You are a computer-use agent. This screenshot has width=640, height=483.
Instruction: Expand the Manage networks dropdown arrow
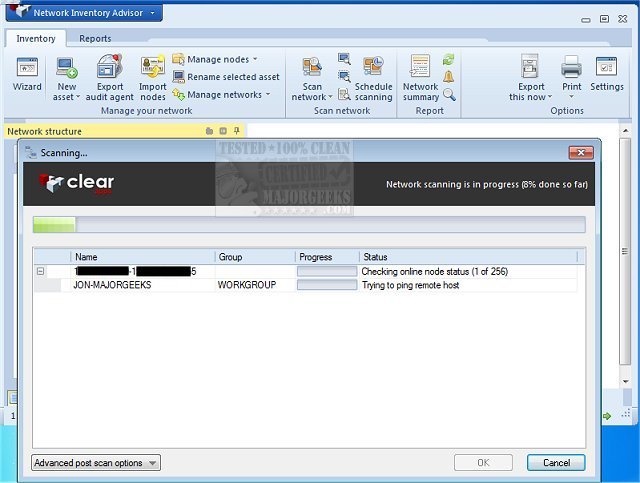click(268, 94)
